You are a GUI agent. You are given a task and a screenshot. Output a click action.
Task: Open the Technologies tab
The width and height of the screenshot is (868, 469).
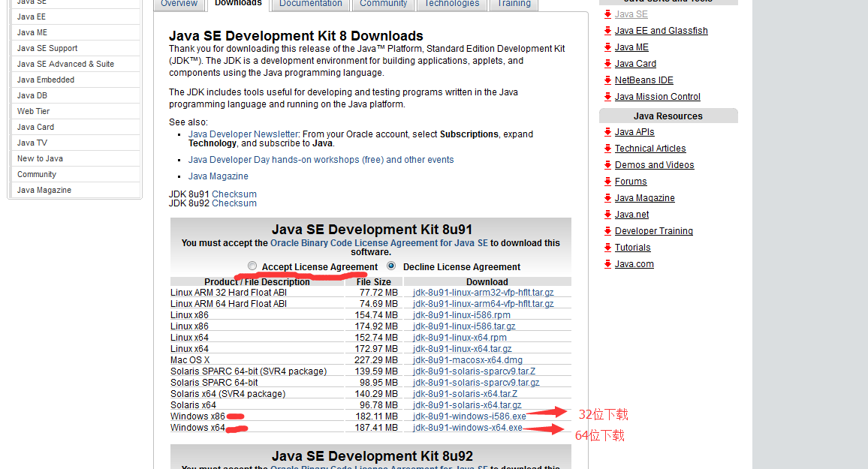coord(452,4)
